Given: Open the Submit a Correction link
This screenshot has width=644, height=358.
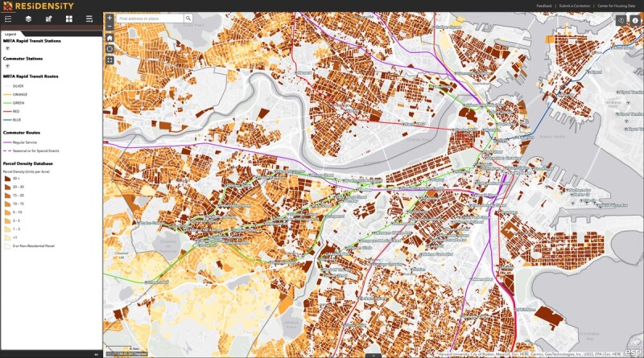Looking at the screenshot, I should pyautogui.click(x=574, y=6).
